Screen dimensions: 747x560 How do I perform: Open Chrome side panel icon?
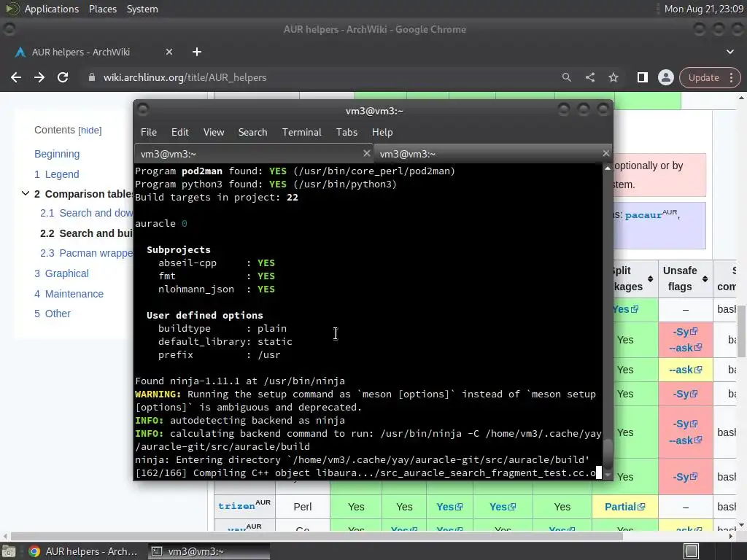click(x=642, y=77)
